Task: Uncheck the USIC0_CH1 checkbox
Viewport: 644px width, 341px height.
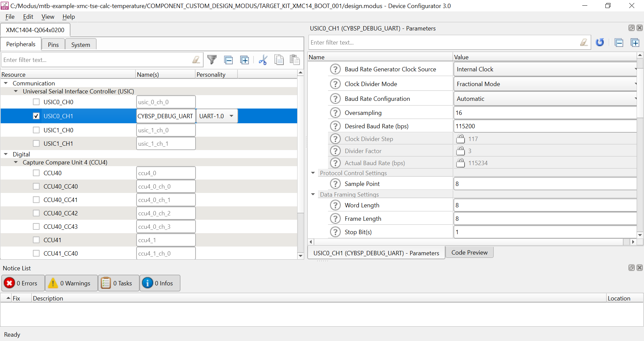Action: coord(36,116)
